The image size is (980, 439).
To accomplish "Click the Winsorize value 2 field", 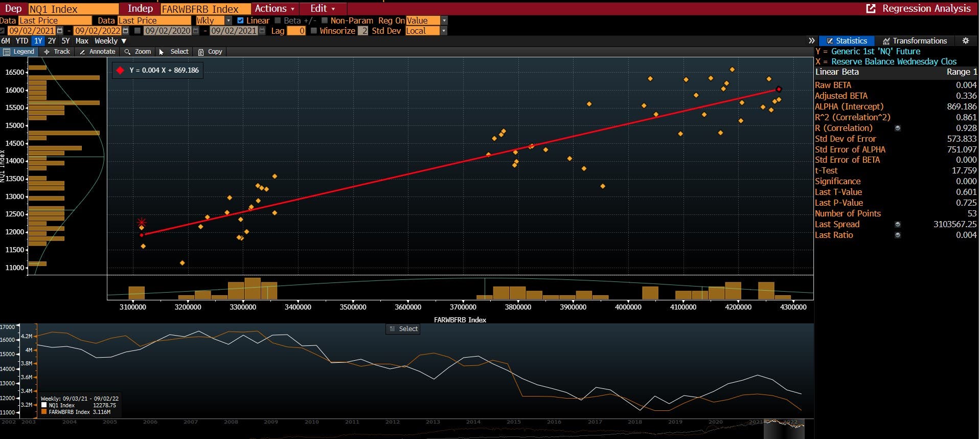I will [x=363, y=31].
